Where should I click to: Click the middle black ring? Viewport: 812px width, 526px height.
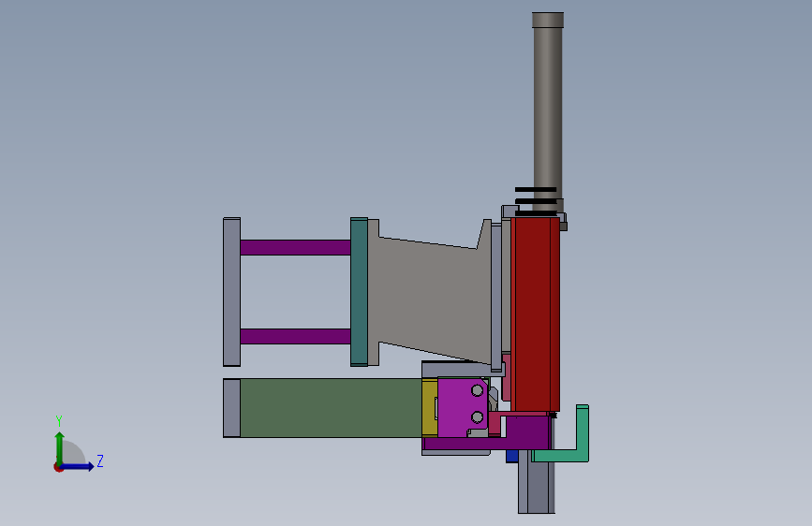pyautogui.click(x=536, y=201)
